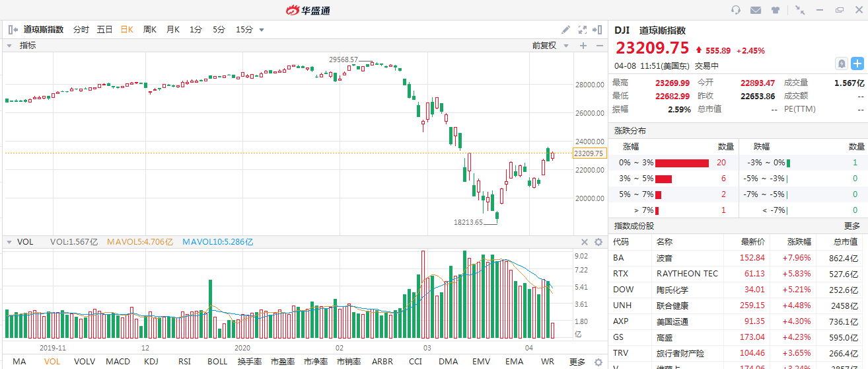The height and width of the screenshot is (369, 868).
Task: Select the VOL indicator tab
Action: point(52,362)
